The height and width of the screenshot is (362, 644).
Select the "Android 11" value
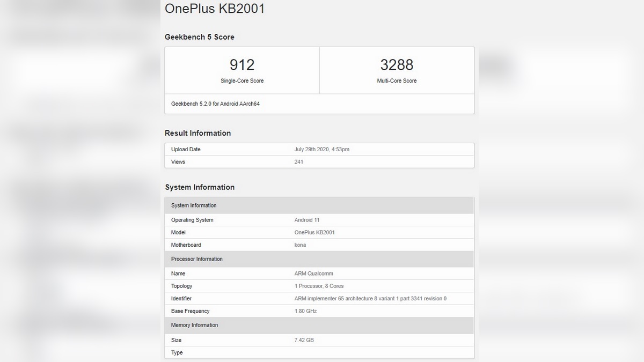coord(307,220)
